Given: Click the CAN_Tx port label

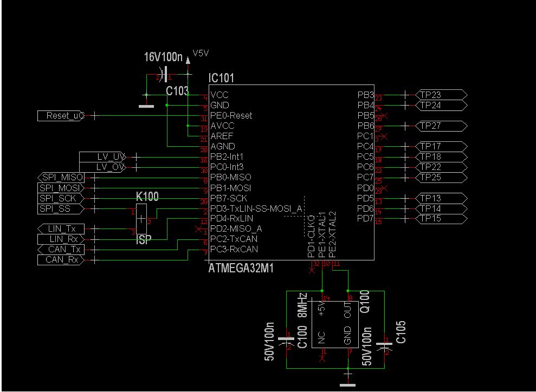Looking at the screenshot, I should tap(61, 250).
